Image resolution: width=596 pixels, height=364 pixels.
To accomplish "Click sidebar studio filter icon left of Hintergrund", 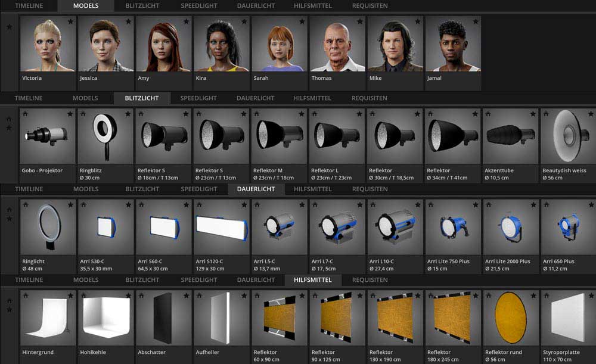I will (9, 301).
